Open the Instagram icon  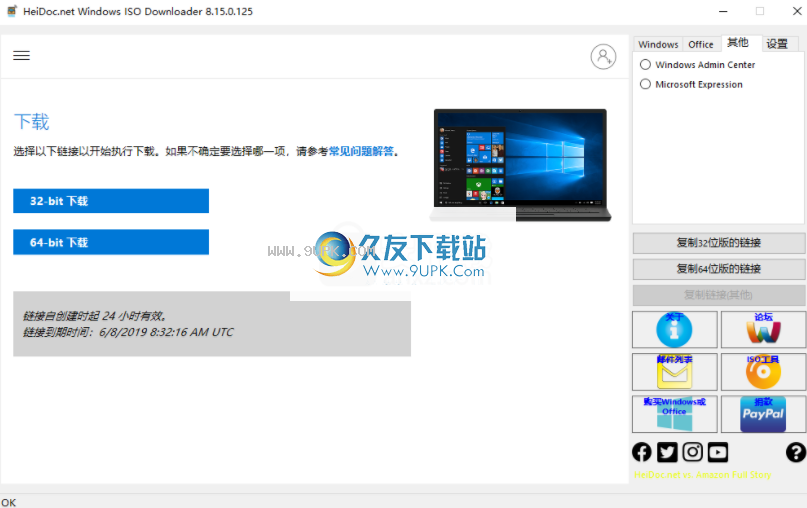[692, 452]
